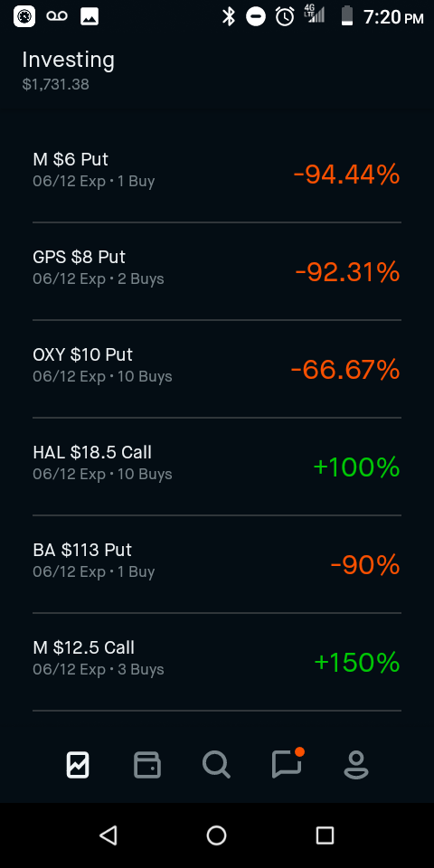Toggle the +150% return display
This screenshot has height=868, width=434.
356,663
